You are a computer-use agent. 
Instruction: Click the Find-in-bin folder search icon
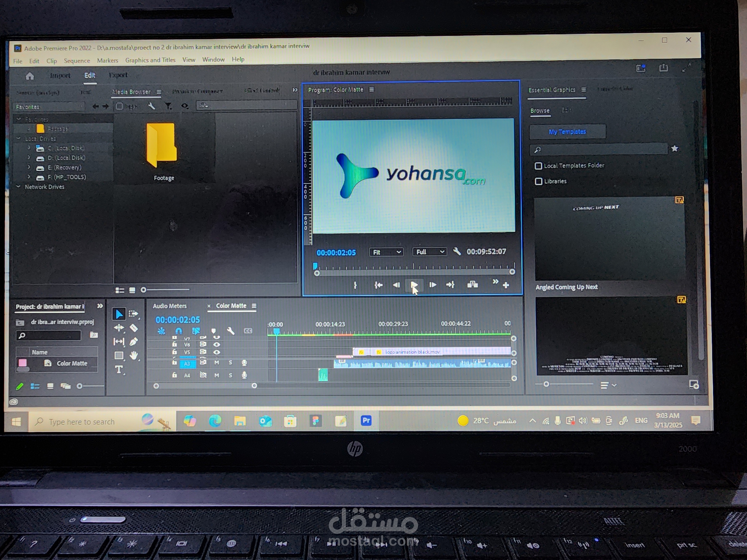94,335
